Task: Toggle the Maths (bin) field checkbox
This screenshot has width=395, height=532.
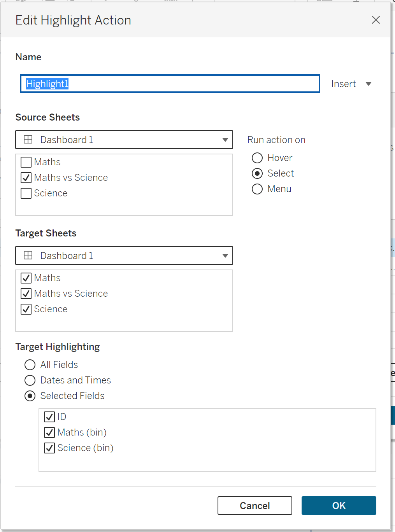Action: (49, 432)
